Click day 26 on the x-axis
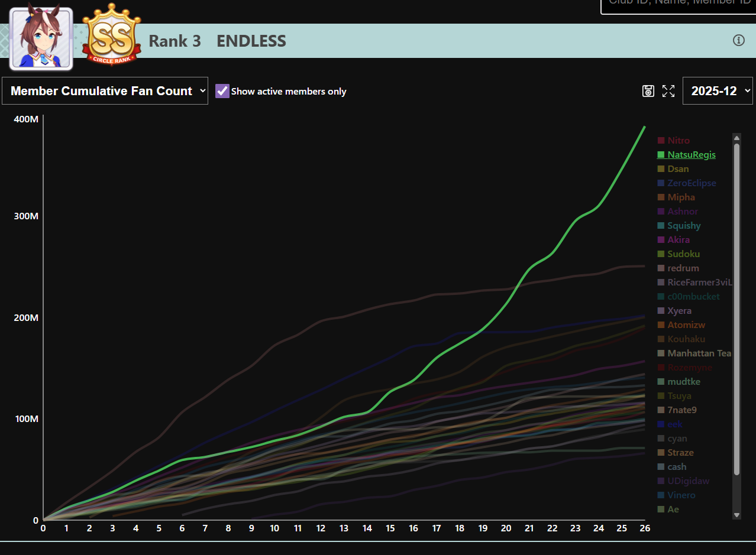The width and height of the screenshot is (756, 555). pos(645,528)
